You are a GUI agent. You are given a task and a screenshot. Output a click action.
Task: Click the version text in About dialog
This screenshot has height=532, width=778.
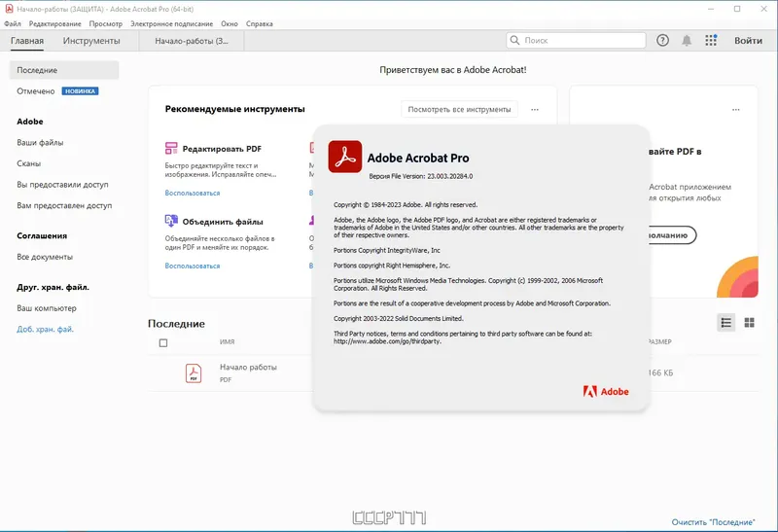(421, 176)
